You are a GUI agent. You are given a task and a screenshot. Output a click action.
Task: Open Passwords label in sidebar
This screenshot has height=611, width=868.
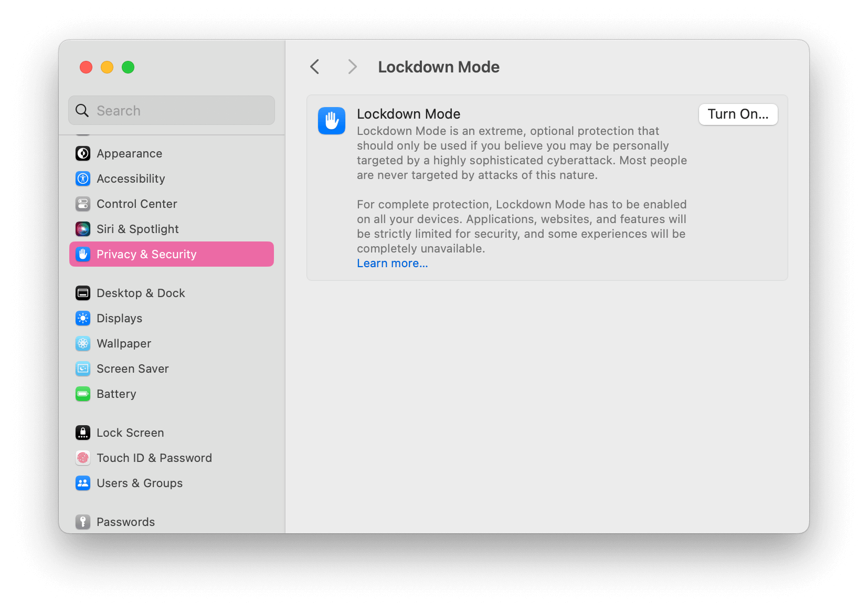pyautogui.click(x=126, y=522)
